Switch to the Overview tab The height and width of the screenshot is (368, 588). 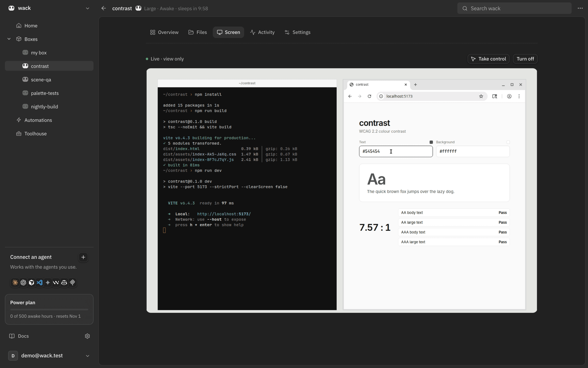pos(164,32)
